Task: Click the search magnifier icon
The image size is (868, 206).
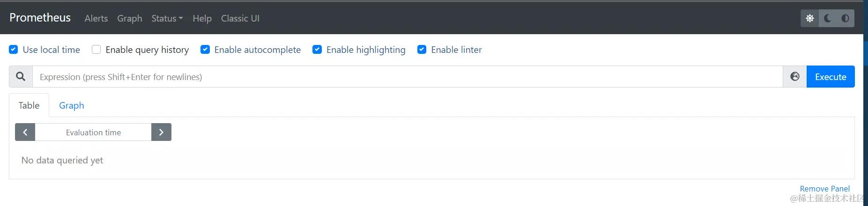Action: 21,77
